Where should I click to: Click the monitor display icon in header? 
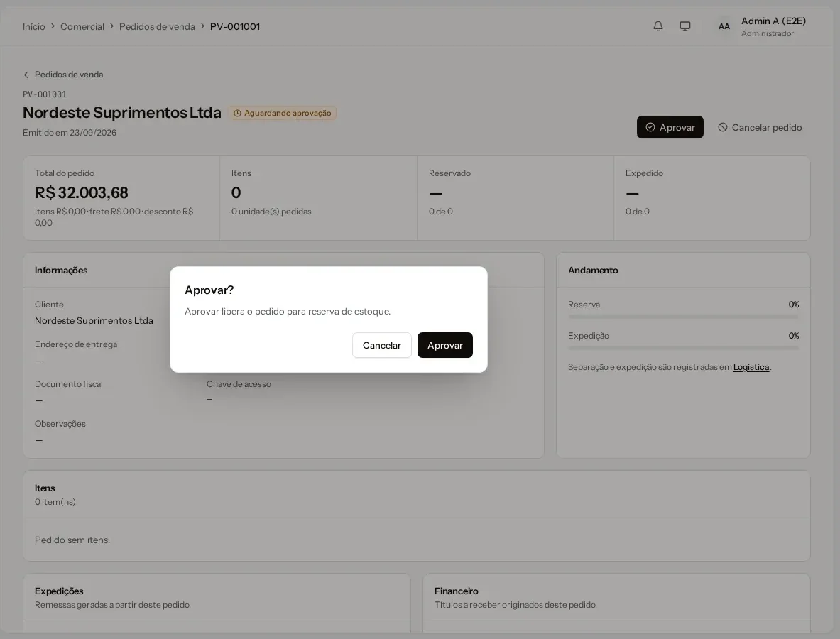click(684, 26)
